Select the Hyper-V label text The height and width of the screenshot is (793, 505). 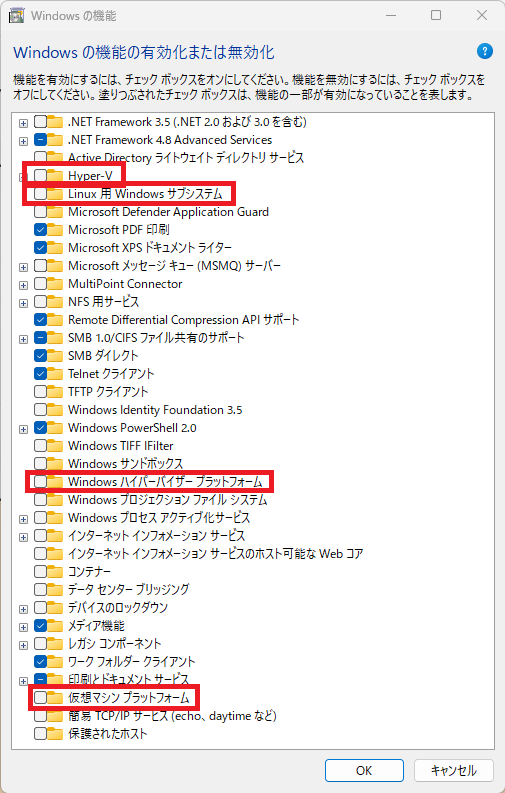point(90,175)
